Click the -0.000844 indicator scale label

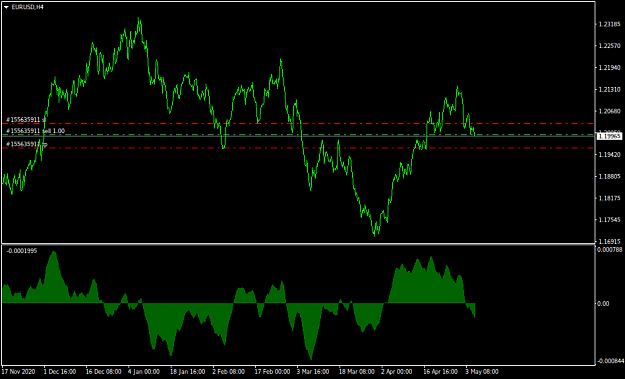tap(610, 361)
